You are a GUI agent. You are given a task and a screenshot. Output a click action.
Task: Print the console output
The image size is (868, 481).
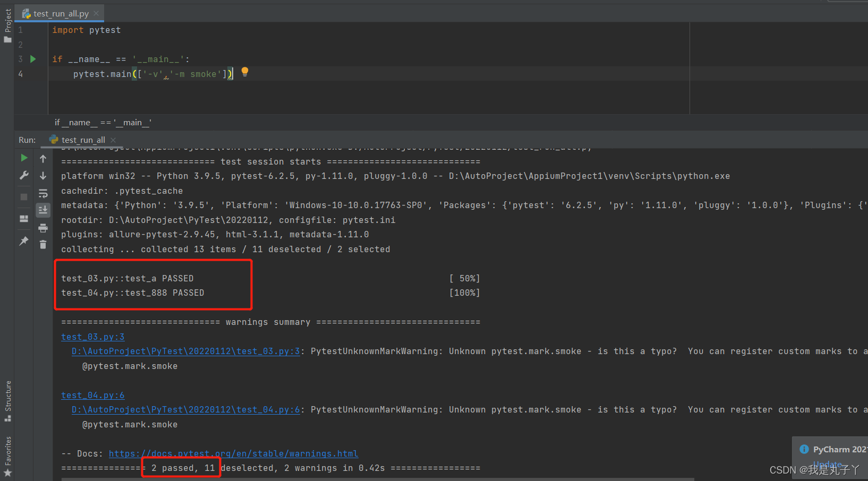tap(43, 228)
